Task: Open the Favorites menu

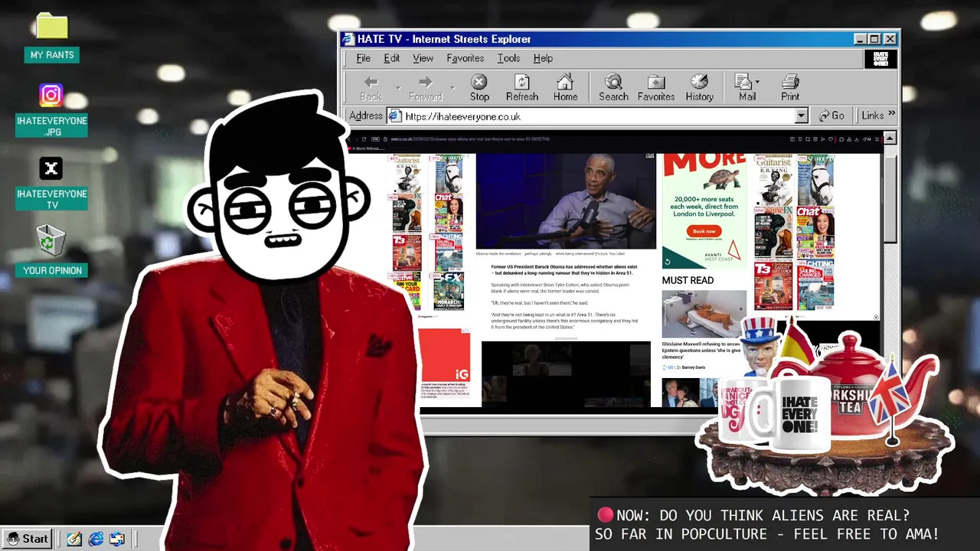Action: (465, 58)
